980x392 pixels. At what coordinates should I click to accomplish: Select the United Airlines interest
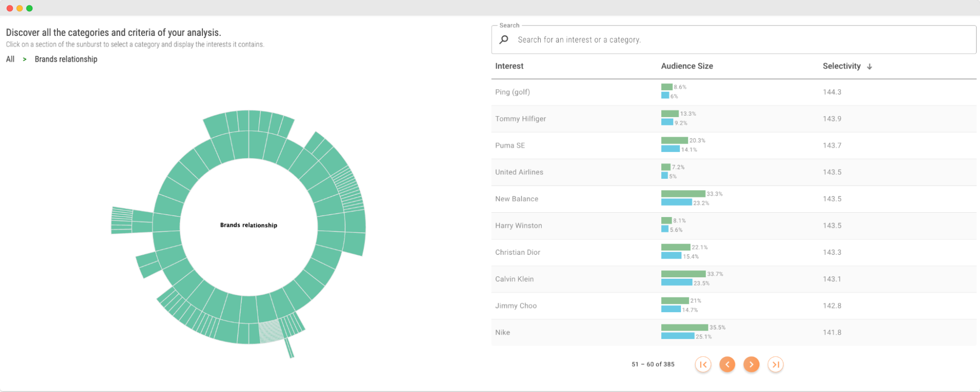click(519, 172)
